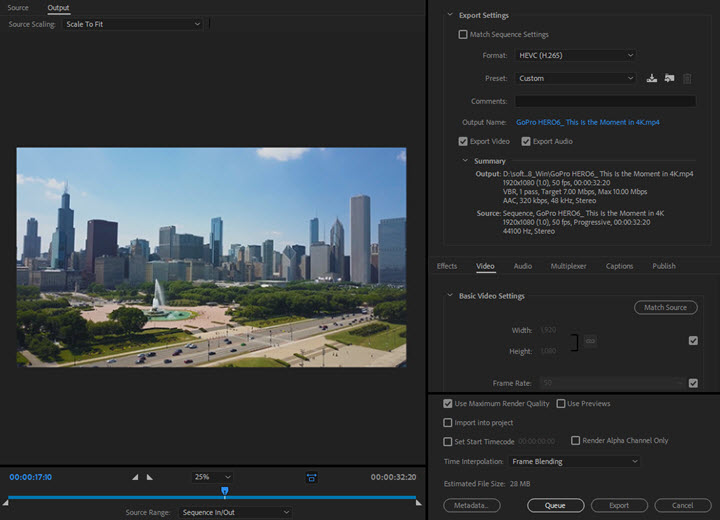Screen dimensions: 720x520
Task: Switch to the Source tab
Action: [18, 8]
